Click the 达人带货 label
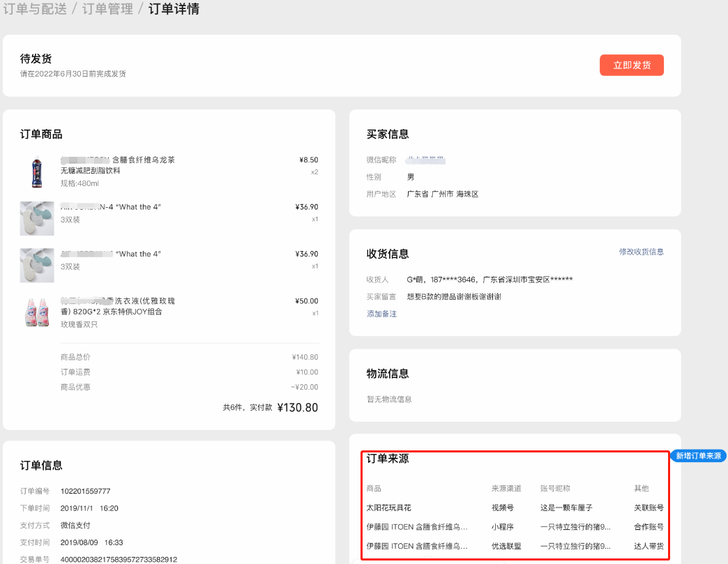 (x=649, y=546)
